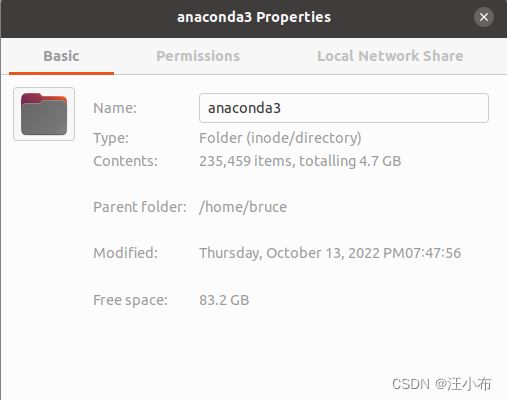This screenshot has width=507, height=400.
Task: Close the anaconda3 Properties dialog
Action: [x=484, y=17]
